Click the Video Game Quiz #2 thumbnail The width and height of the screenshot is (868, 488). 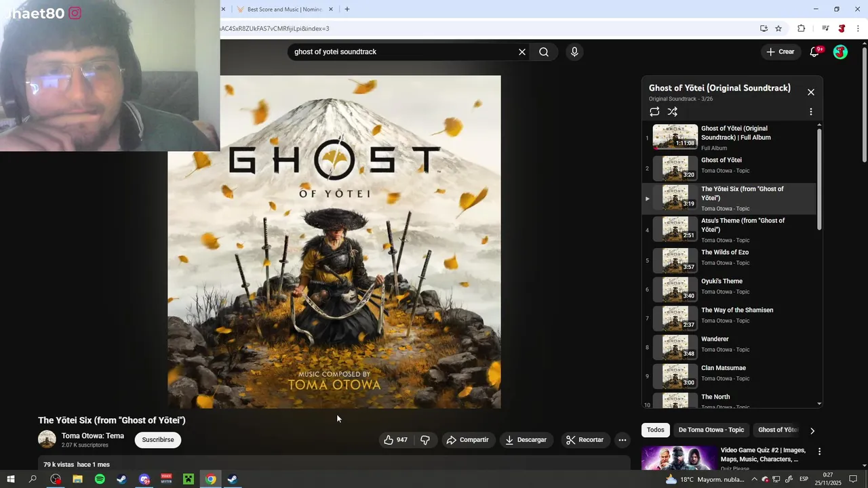click(x=679, y=458)
